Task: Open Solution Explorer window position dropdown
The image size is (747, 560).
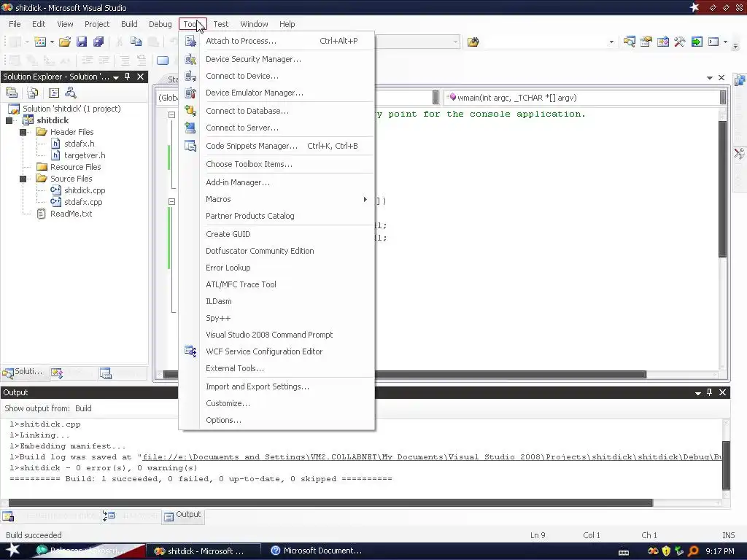Action: (116, 77)
